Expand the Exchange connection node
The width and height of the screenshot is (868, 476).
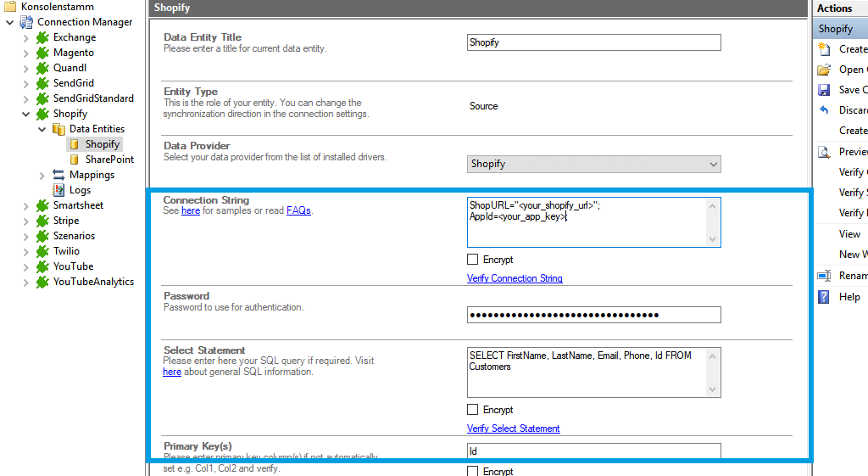[25, 37]
